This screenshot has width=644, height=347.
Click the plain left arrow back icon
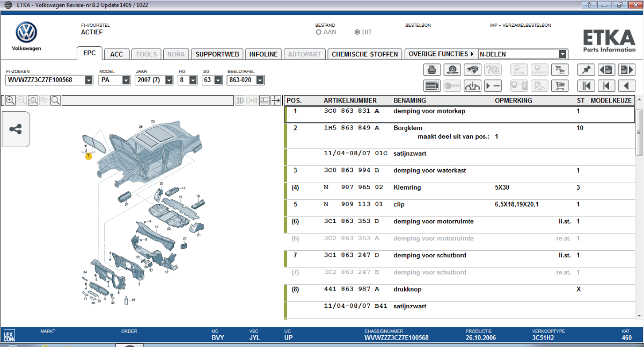tap(627, 86)
